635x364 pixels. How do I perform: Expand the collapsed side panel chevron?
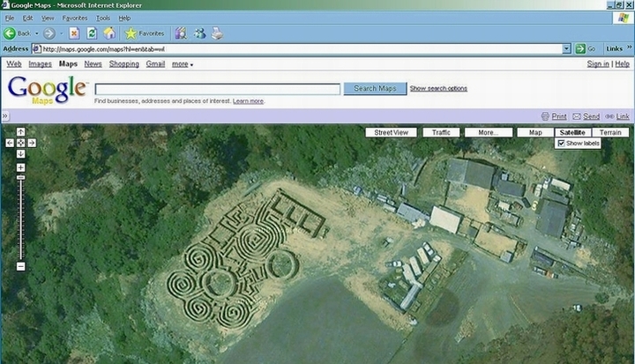coord(5,116)
